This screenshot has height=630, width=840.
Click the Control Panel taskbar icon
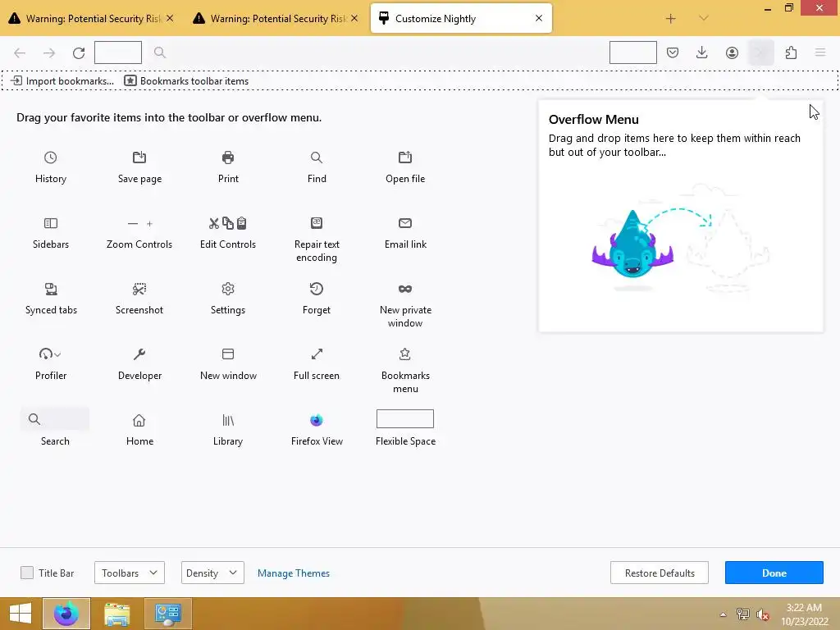(168, 614)
